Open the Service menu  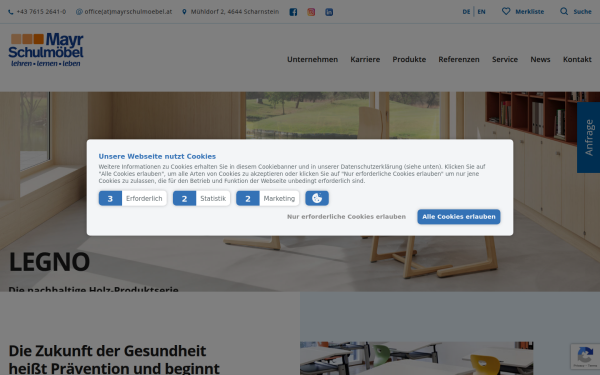click(505, 59)
